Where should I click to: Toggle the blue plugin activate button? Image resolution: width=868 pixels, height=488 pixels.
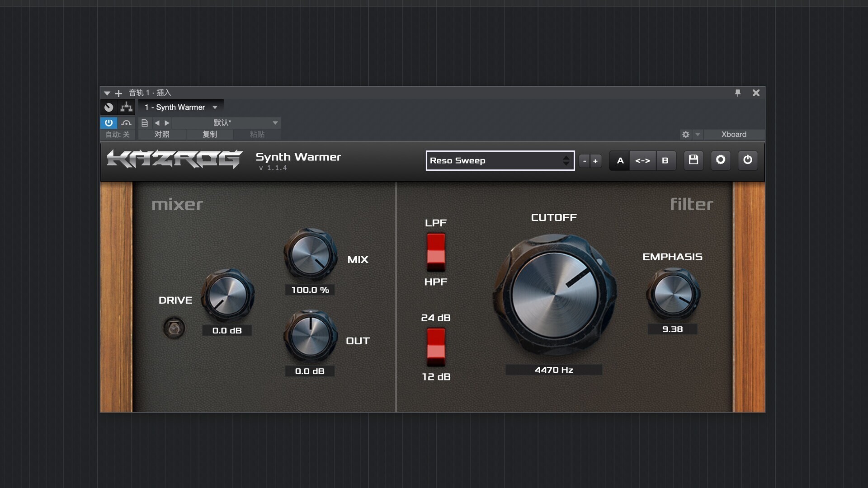point(108,123)
